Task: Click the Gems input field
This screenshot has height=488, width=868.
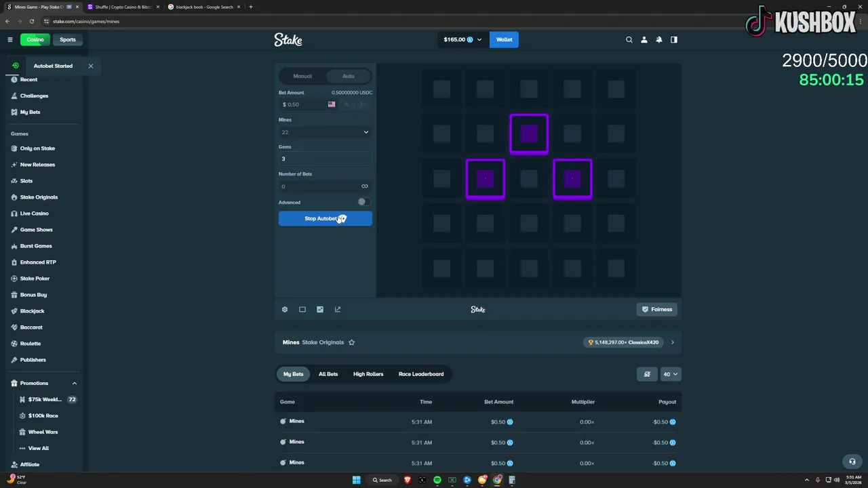Action: click(325, 159)
